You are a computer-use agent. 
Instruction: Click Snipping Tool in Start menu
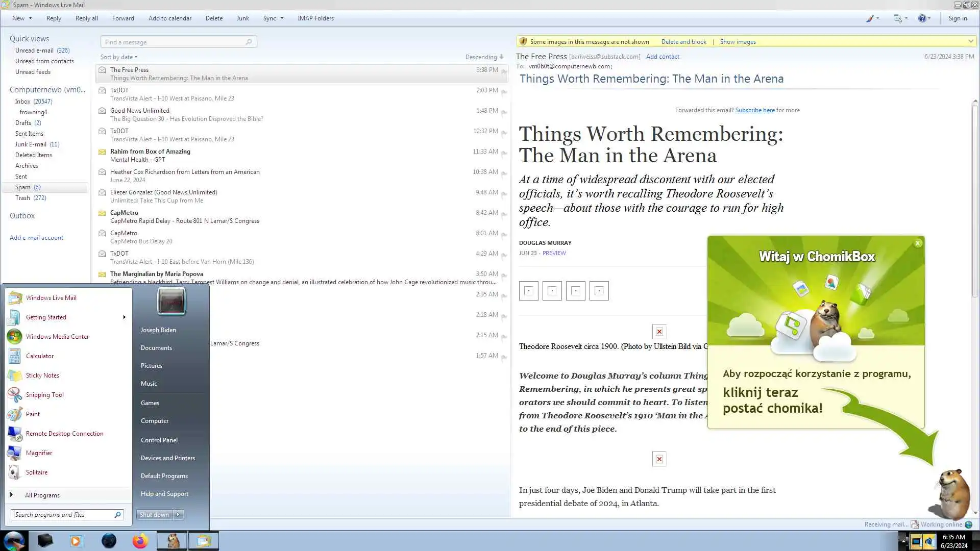click(x=44, y=395)
